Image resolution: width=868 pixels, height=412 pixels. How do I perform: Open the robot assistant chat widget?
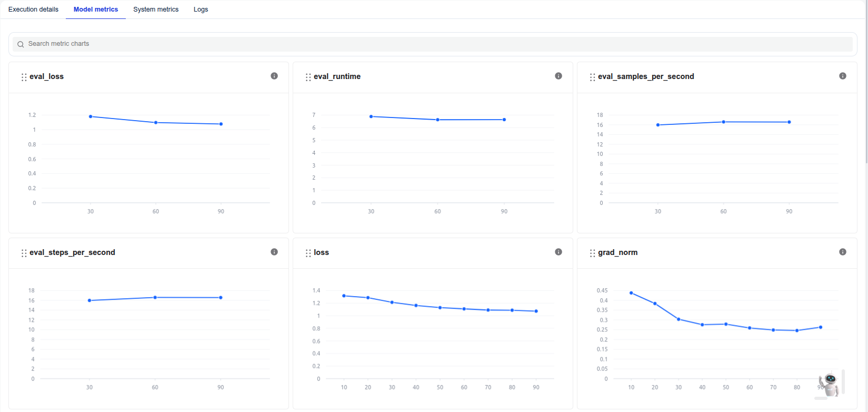coord(830,385)
